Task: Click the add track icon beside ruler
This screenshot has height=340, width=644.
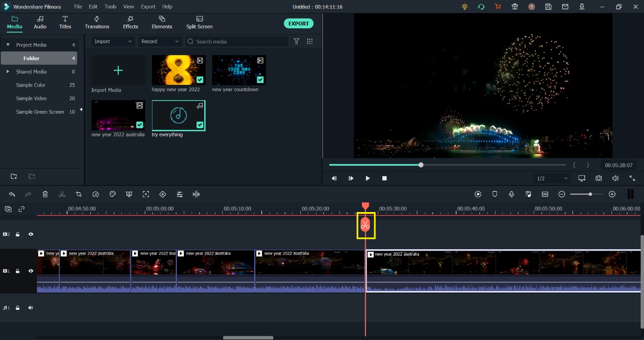Action: point(8,209)
